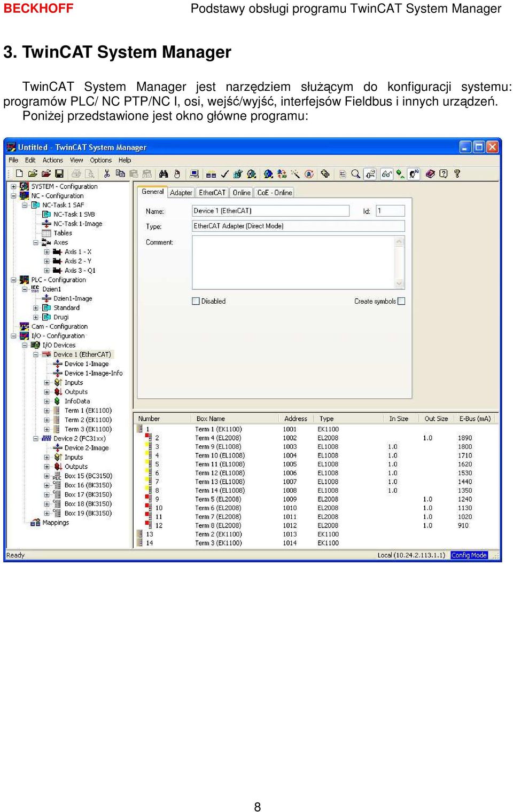Image resolution: width=513 pixels, height=812 pixels.
Task: Click Local (10.24.2.113.1.1) in status bar
Action: coord(411,555)
